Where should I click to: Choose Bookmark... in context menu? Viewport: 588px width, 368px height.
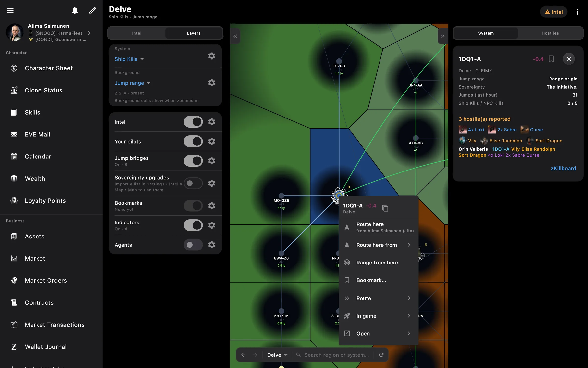[379, 280]
